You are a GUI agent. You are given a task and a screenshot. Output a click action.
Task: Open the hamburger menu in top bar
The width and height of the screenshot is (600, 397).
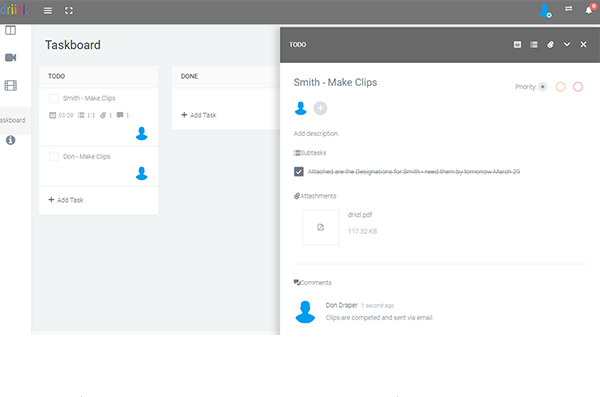click(48, 11)
